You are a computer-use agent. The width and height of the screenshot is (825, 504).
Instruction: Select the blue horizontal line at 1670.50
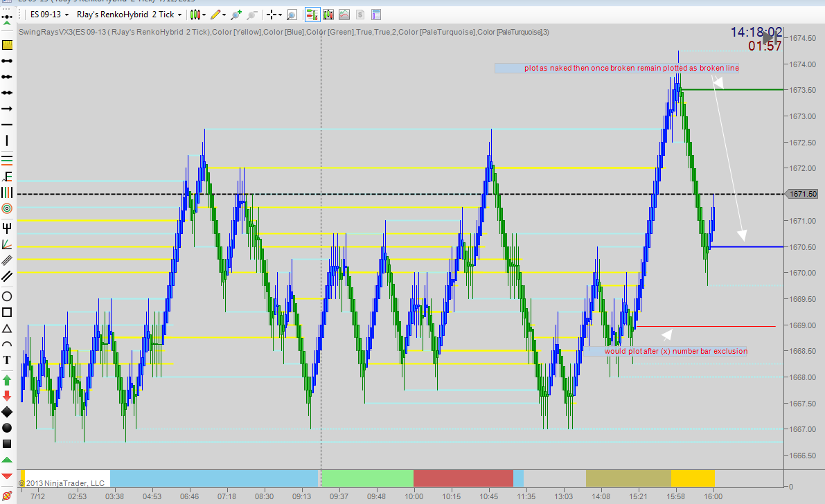point(747,246)
